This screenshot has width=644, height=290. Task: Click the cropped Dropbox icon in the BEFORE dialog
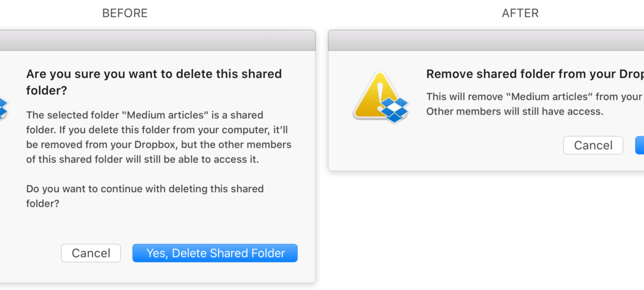pos(4,109)
